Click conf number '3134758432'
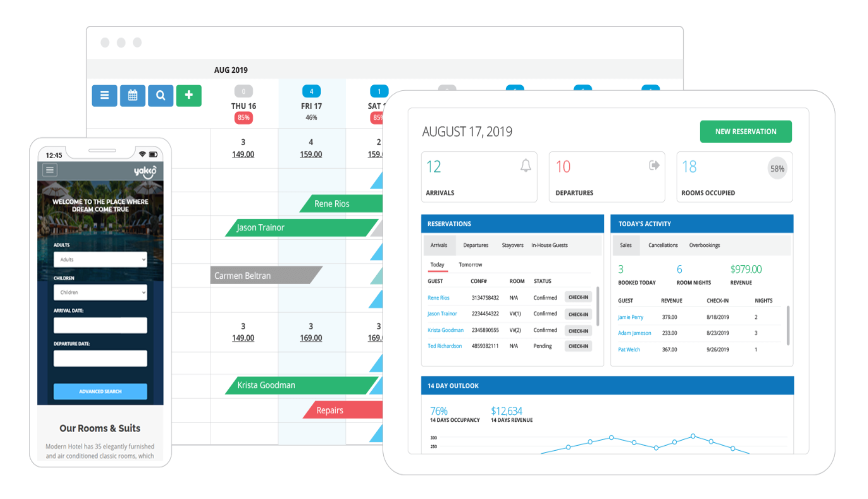 click(x=485, y=298)
